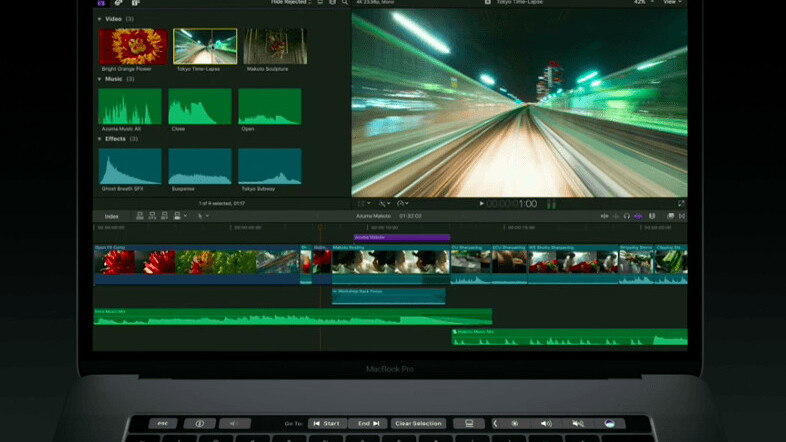The image size is (786, 442).
Task: Open the Photos and Audio sidebar
Action: pos(117,4)
